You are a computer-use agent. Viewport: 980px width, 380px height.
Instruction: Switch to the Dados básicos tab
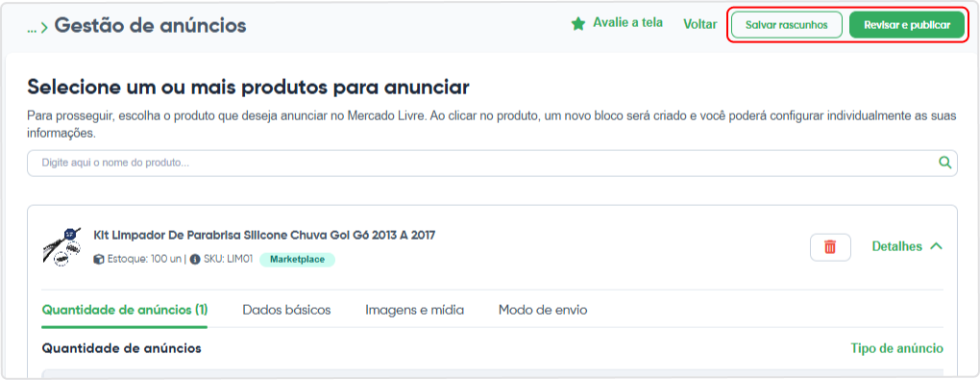(286, 310)
